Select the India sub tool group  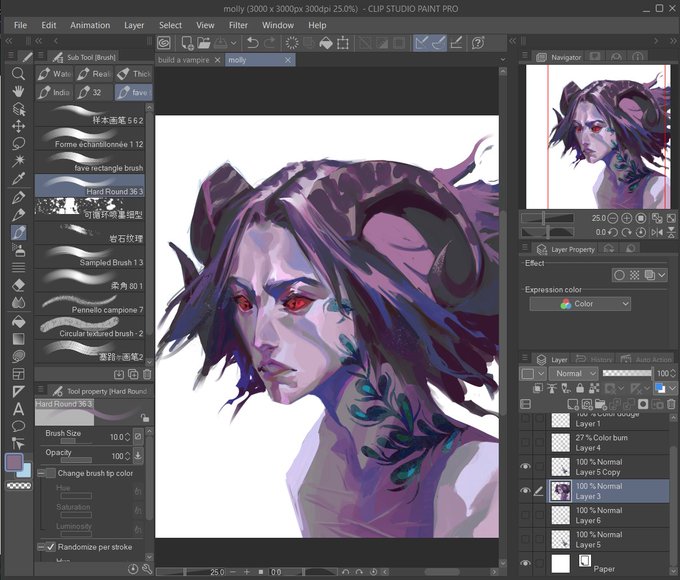click(55, 92)
